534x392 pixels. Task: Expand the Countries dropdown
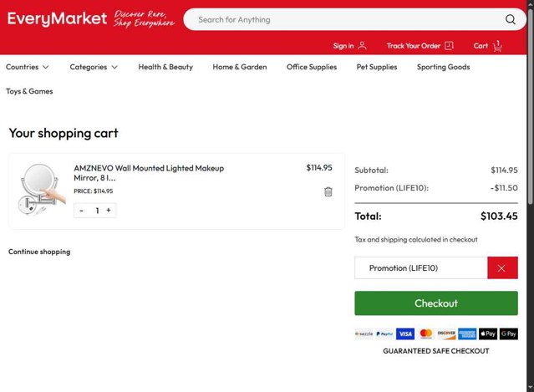point(28,67)
